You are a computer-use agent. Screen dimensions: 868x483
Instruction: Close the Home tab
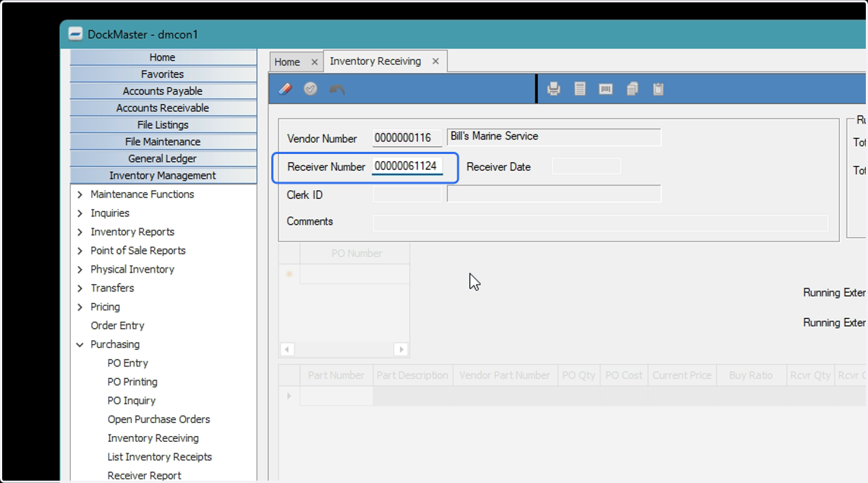(x=313, y=62)
